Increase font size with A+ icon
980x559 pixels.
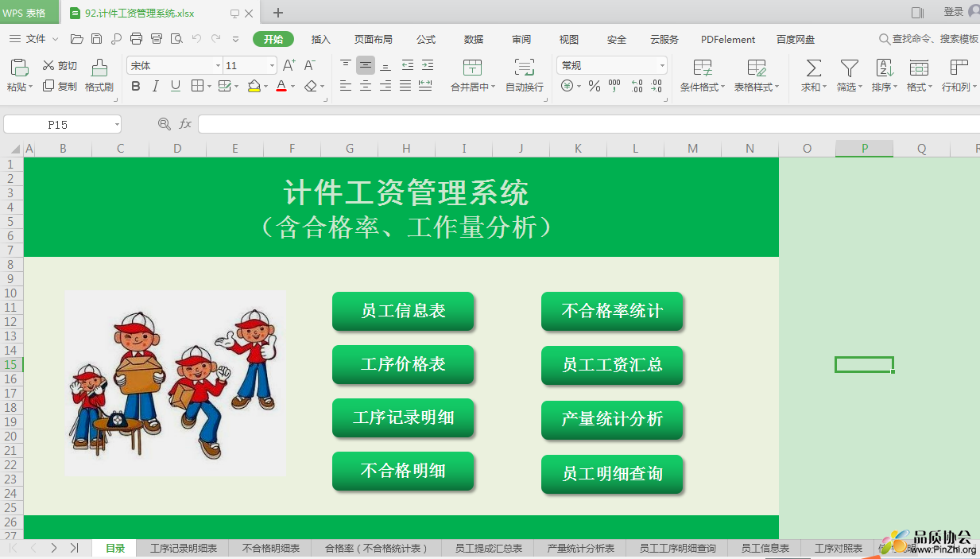(x=289, y=65)
